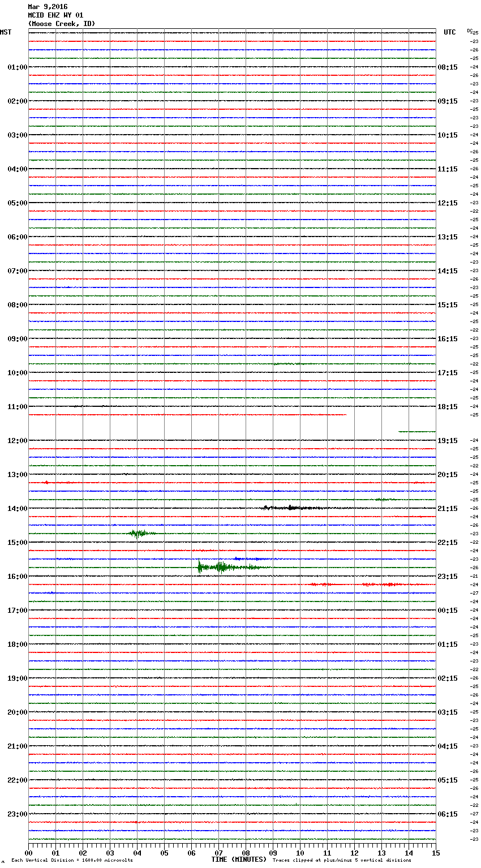This screenshot has height=868, width=481.
Task: Click the '00:15' UTC row label
Action: [448, 611]
